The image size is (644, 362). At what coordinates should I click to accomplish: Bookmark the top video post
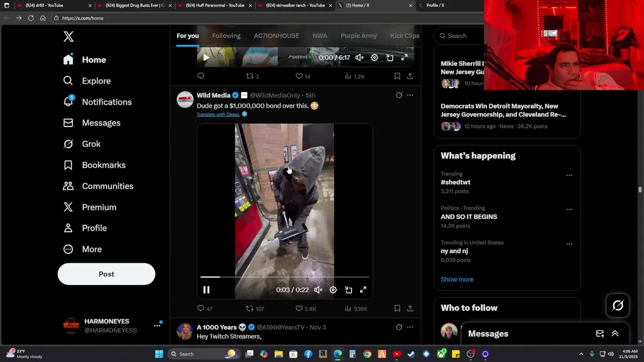coord(397,76)
